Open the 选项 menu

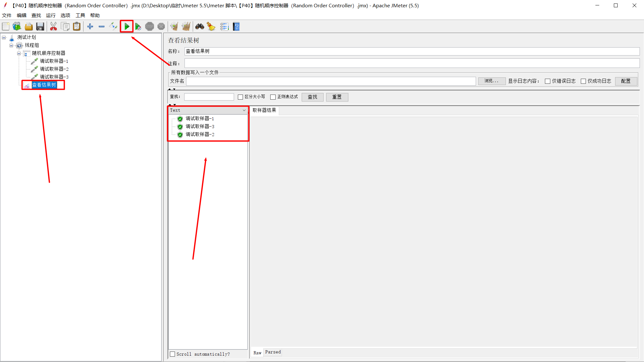click(65, 15)
